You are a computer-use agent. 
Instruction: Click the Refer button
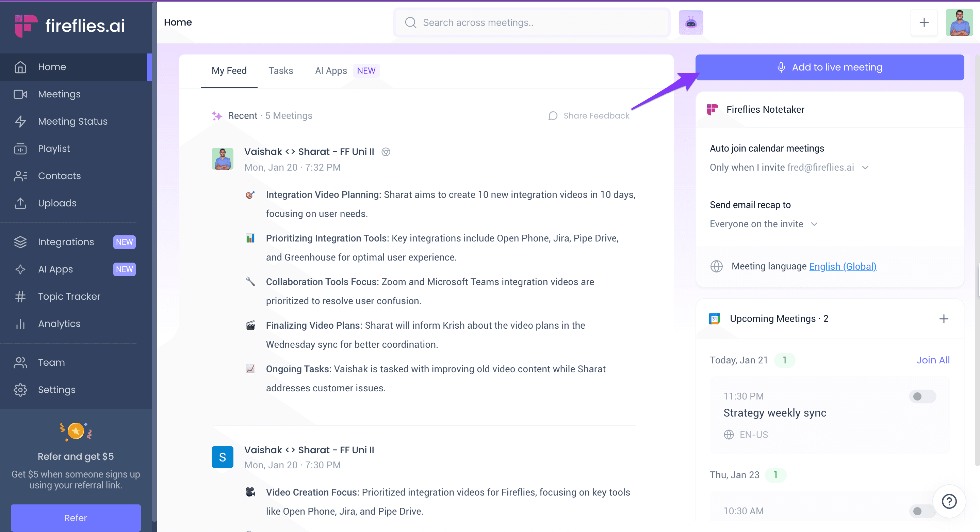pyautogui.click(x=76, y=518)
